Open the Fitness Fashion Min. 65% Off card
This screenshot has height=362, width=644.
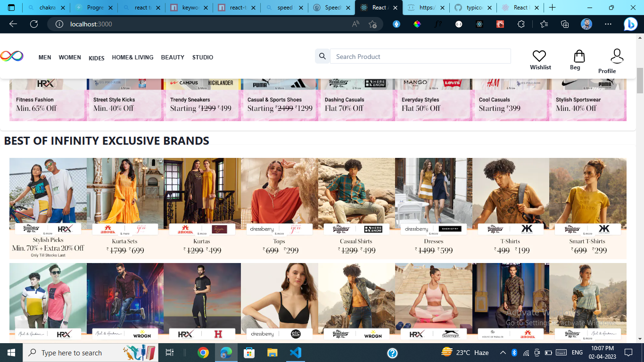48,100
